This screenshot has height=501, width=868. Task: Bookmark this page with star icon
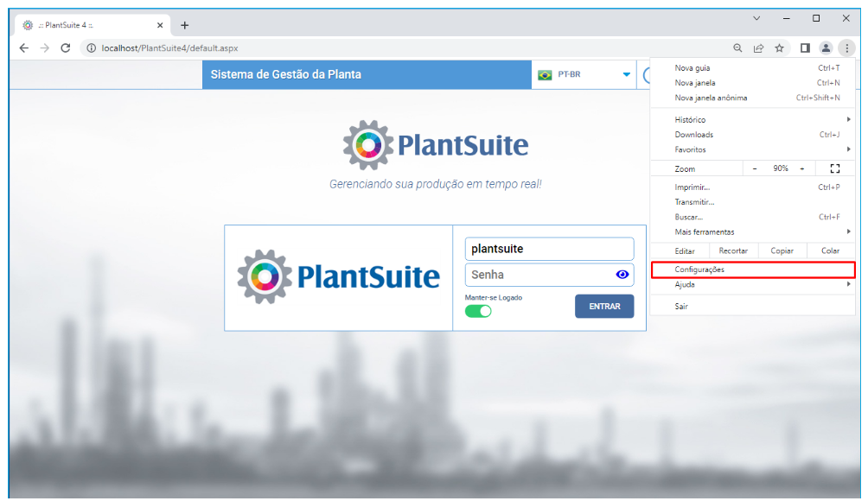point(780,48)
